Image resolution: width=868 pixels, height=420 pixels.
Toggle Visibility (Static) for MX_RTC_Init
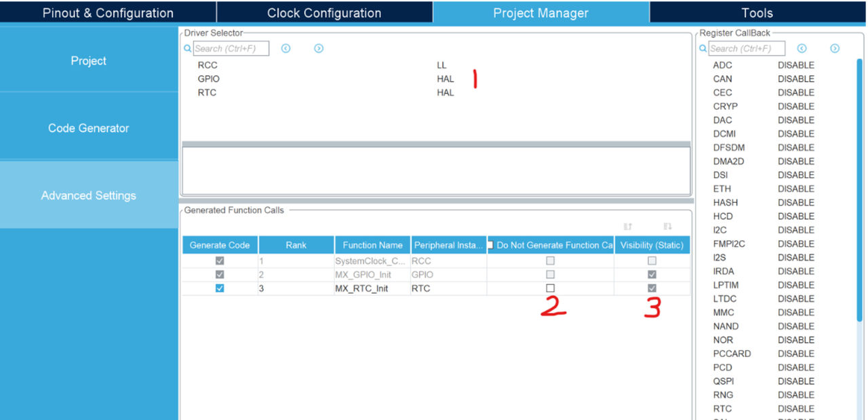pos(652,288)
